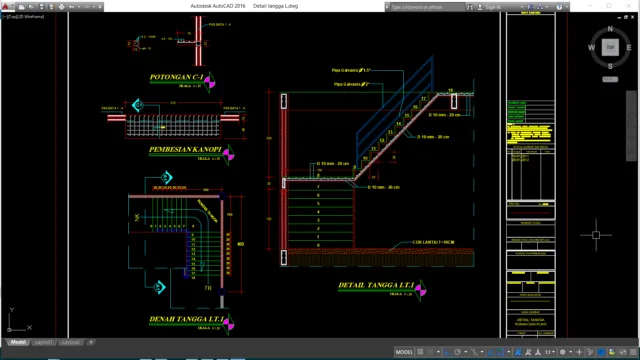This screenshot has height=360, width=640.
Task: Undo the last action
Action: point(71,7)
